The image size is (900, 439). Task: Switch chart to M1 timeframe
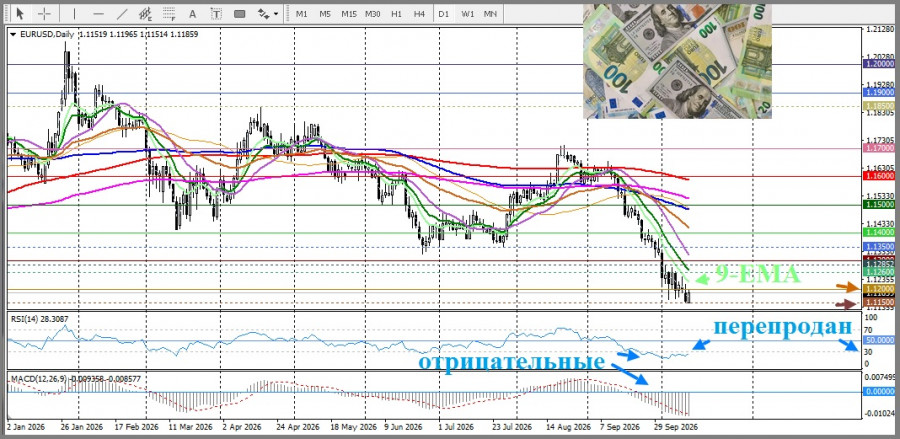click(x=302, y=14)
